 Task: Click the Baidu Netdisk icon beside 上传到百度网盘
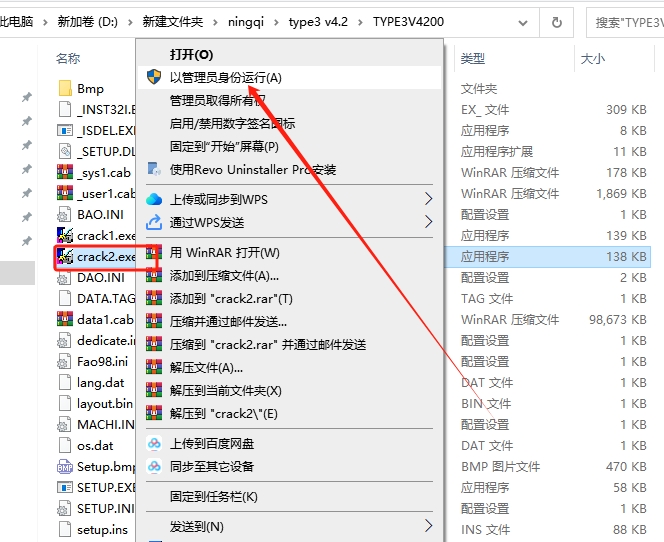(x=154, y=443)
